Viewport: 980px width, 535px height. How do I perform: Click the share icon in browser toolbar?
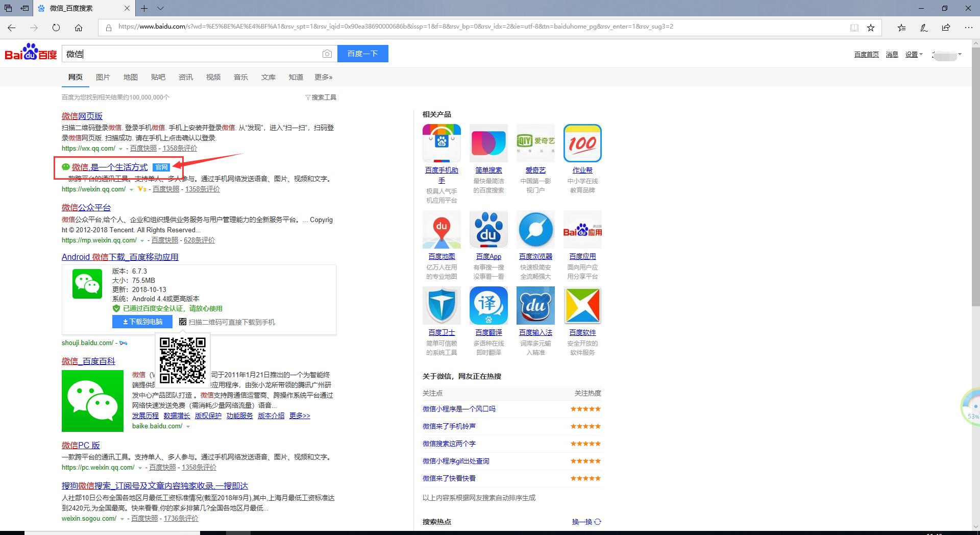point(946,28)
